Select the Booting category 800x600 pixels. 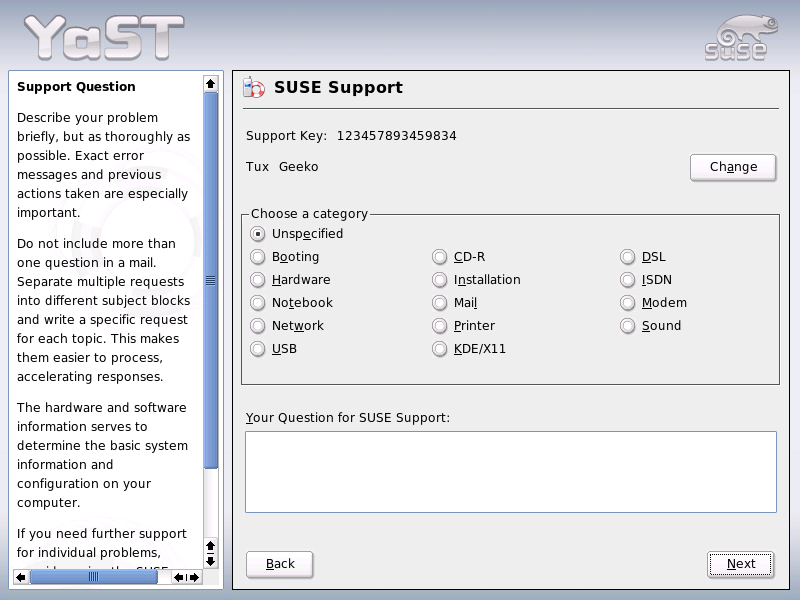258,257
